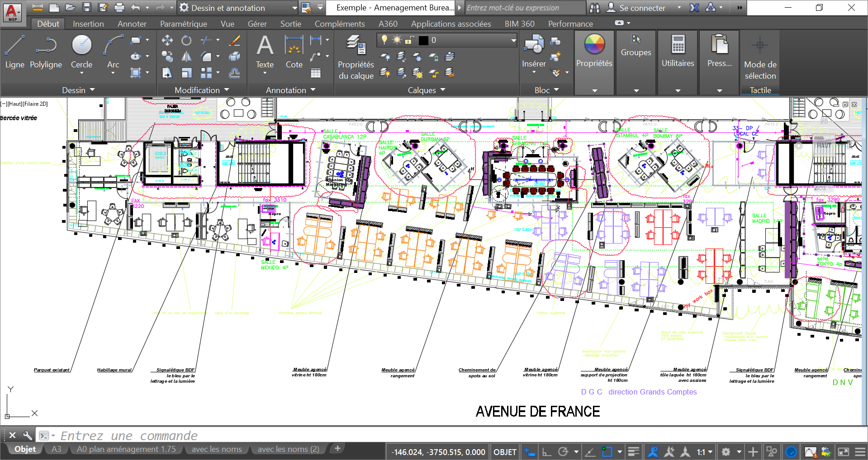Switch to the A3 layout tab
The width and height of the screenshot is (868, 460).
(x=57, y=449)
